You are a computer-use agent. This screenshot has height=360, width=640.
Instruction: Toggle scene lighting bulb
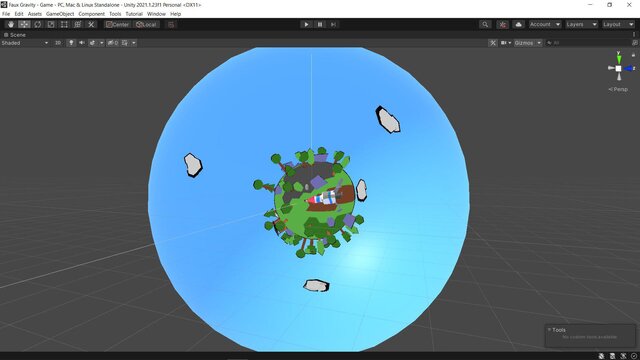pos(71,43)
